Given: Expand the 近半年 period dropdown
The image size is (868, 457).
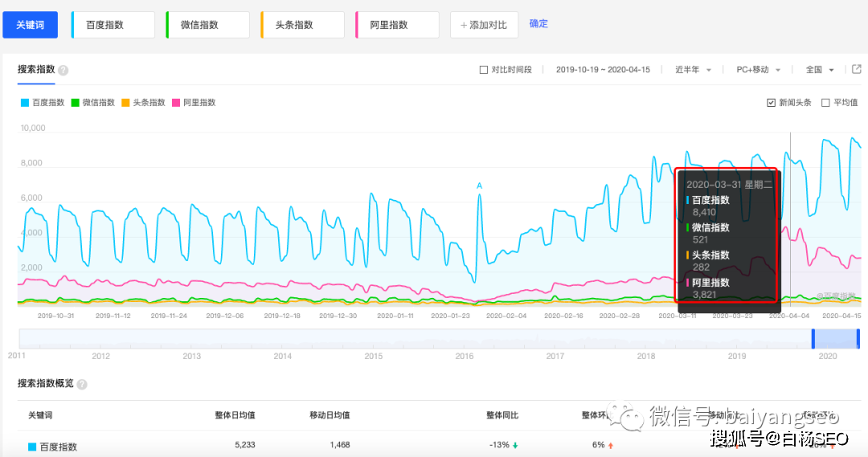Looking at the screenshot, I should [x=693, y=70].
